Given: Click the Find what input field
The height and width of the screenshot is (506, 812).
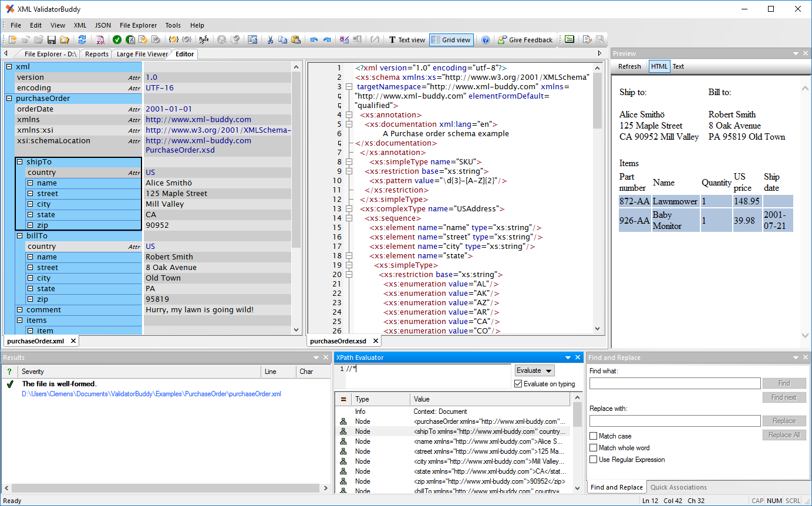Looking at the screenshot, I should tap(675, 383).
